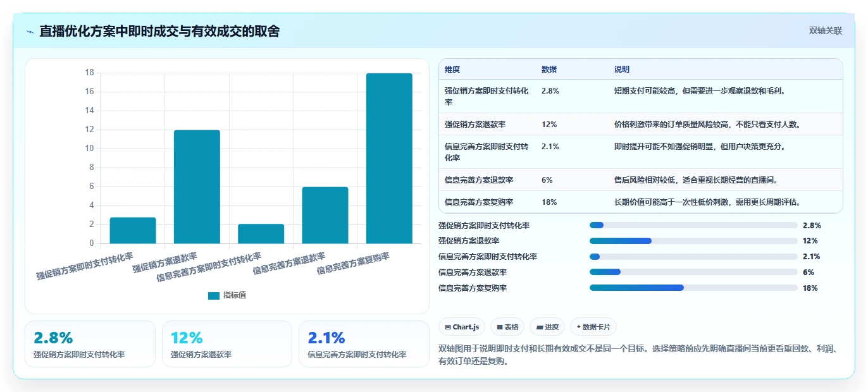Viewport: 868px width, 392px height.
Task: Click the 信息完善方案退款率 chart bar
Action: (x=325, y=215)
